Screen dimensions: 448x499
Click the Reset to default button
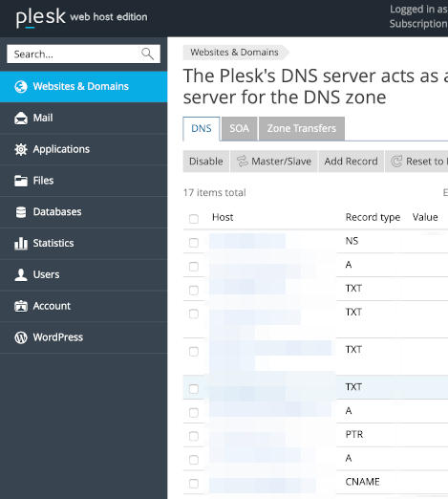click(x=416, y=162)
